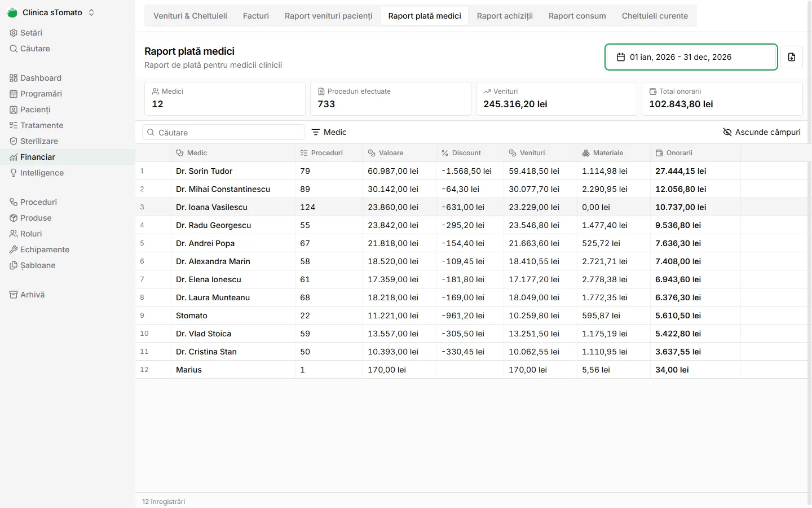This screenshot has height=508, width=812.
Task: Click the Intelligence lightbulb icon
Action: pyautogui.click(x=14, y=173)
